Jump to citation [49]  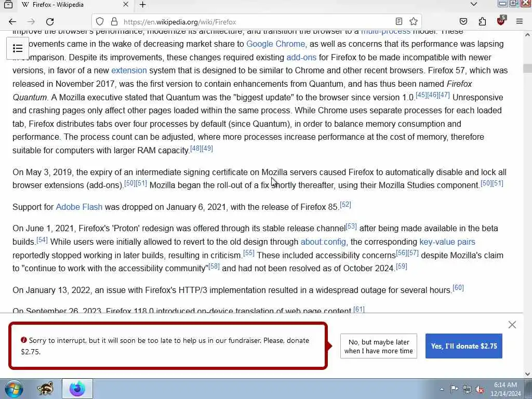[207, 148]
